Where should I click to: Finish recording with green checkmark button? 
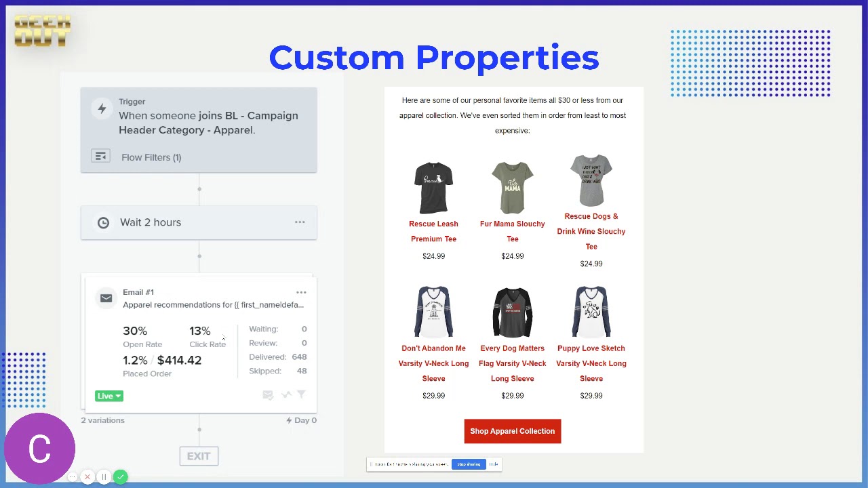(x=120, y=477)
